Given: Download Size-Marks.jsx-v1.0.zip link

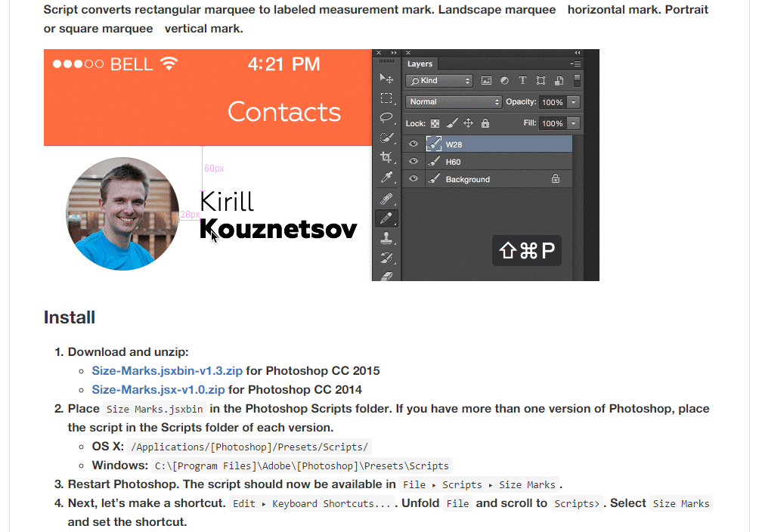Looking at the screenshot, I should pos(158,390).
